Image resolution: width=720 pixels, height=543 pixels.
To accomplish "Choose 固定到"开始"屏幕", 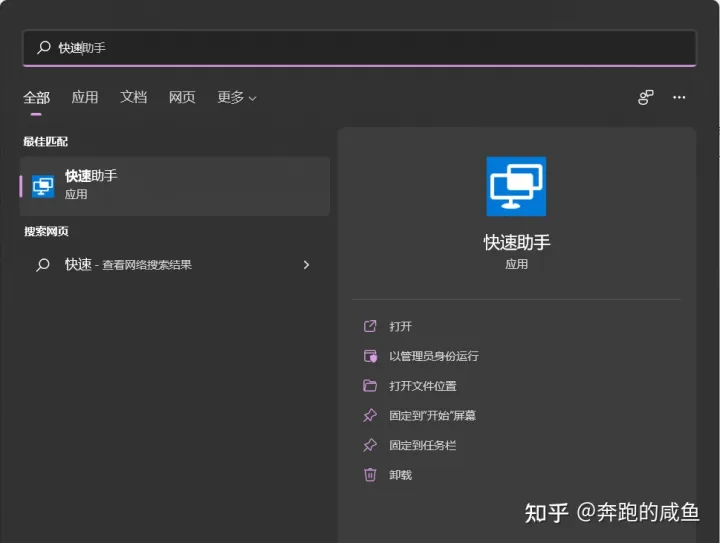I will click(433, 415).
